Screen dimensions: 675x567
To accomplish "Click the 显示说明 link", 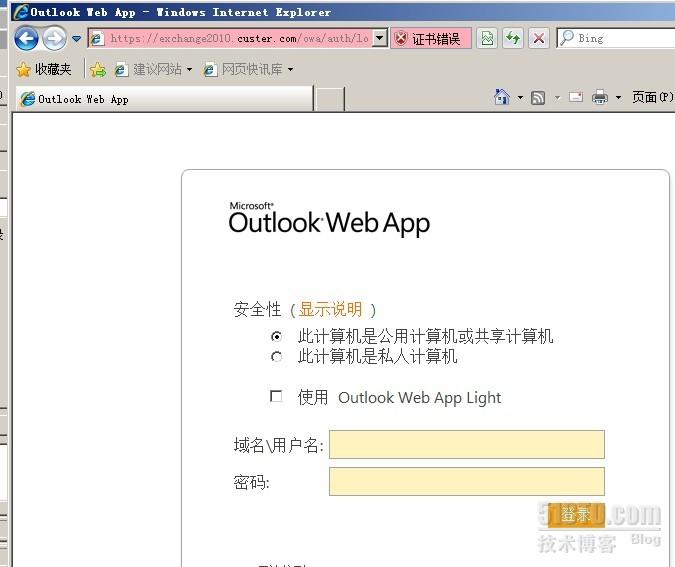I will tap(330, 309).
